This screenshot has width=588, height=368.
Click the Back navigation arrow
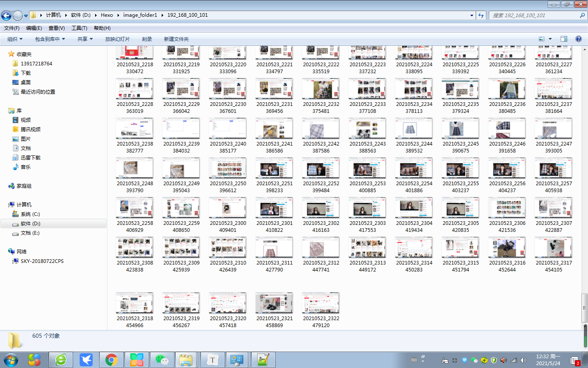point(6,16)
